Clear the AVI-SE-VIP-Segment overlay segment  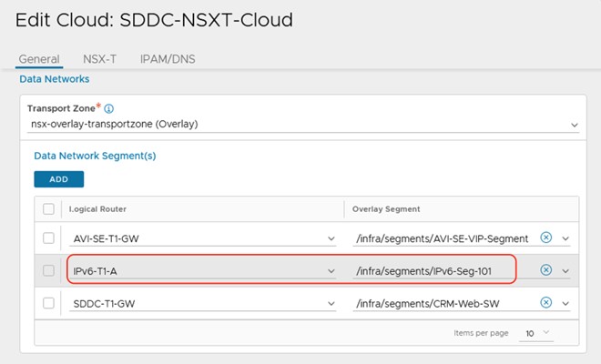pyautogui.click(x=546, y=238)
